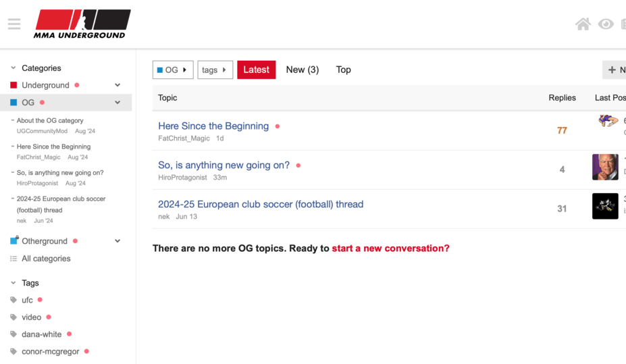Image resolution: width=626 pixels, height=364 pixels.
Task: Collapse the Tags section chevron
Action: pos(14,282)
